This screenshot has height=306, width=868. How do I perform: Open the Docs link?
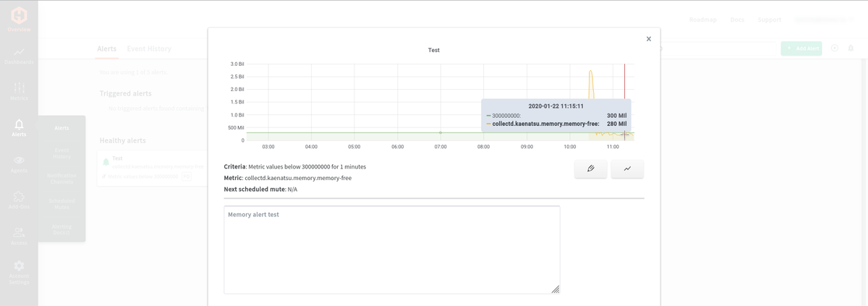coord(737,20)
